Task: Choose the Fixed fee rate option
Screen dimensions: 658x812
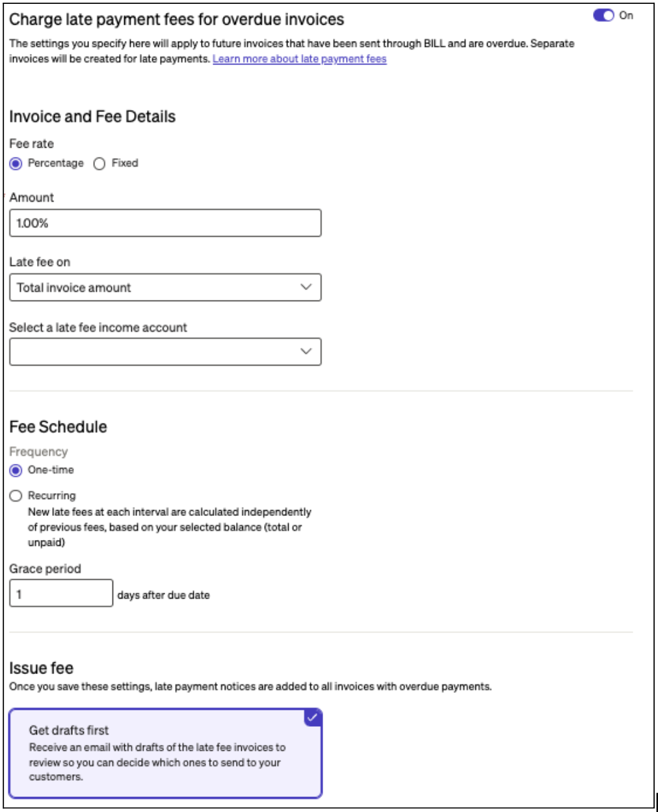Action: click(99, 163)
